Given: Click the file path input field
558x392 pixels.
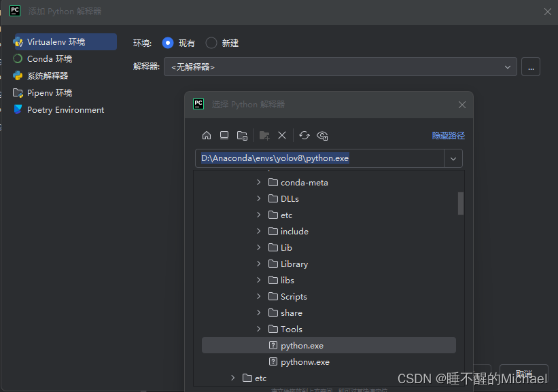Looking at the screenshot, I should point(319,158).
